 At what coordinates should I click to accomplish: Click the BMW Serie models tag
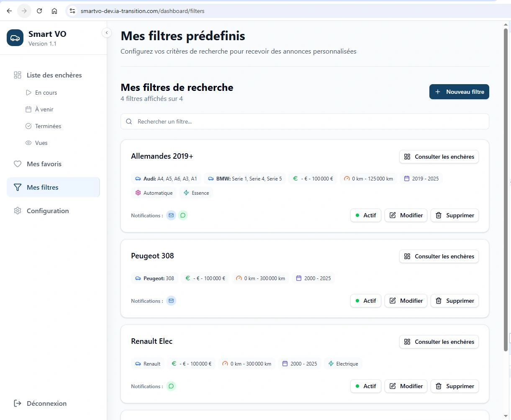click(245, 178)
